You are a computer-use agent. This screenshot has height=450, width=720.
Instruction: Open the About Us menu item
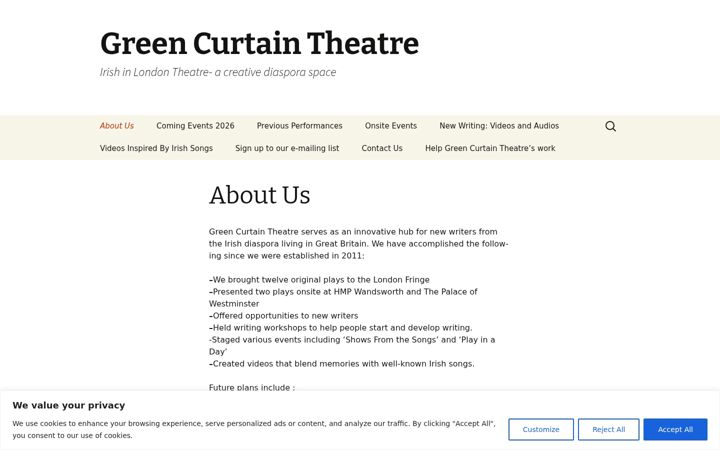click(117, 126)
